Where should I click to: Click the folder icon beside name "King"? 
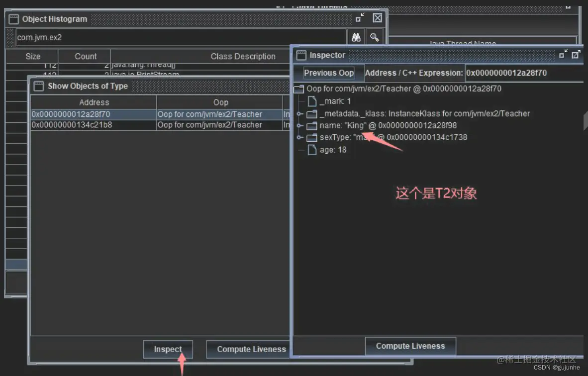(x=312, y=126)
